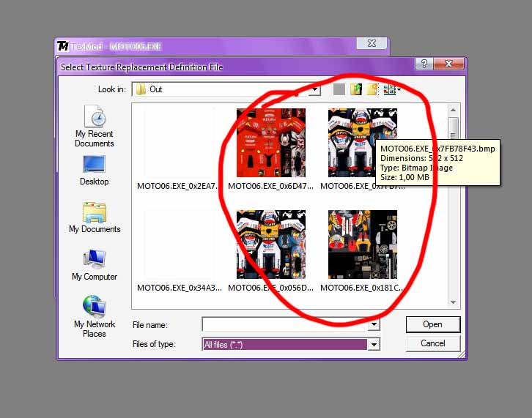The width and height of the screenshot is (532, 418).
Task: Click file label MOTO06.EXE_0x181C...
Action: [x=362, y=288]
